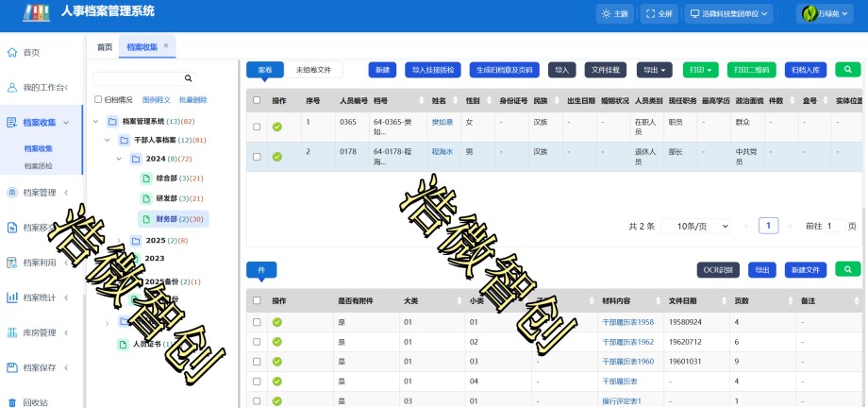Click the 新建 button
Image resolution: width=868 pixels, height=408 pixels.
[x=382, y=70]
